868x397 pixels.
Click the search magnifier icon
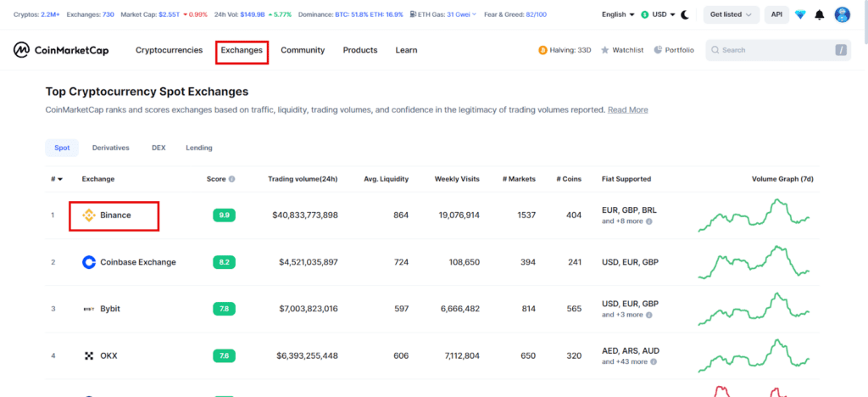pos(715,50)
